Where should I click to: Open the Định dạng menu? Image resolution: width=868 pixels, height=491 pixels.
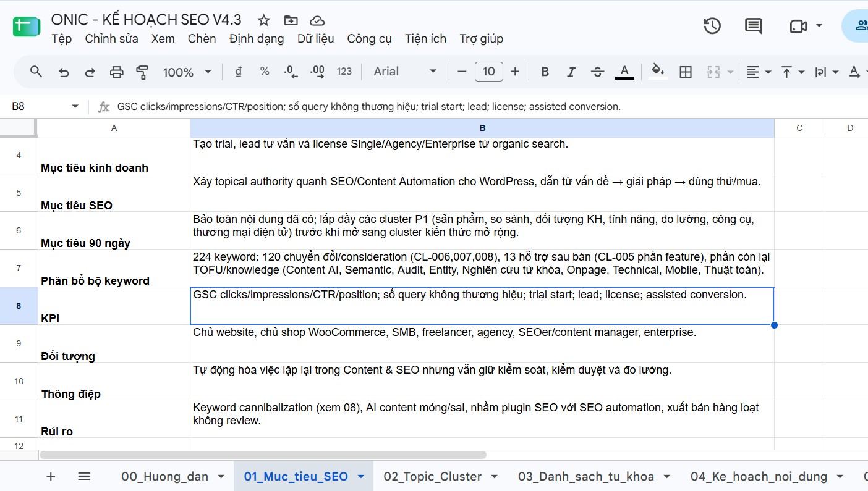pyautogui.click(x=257, y=38)
